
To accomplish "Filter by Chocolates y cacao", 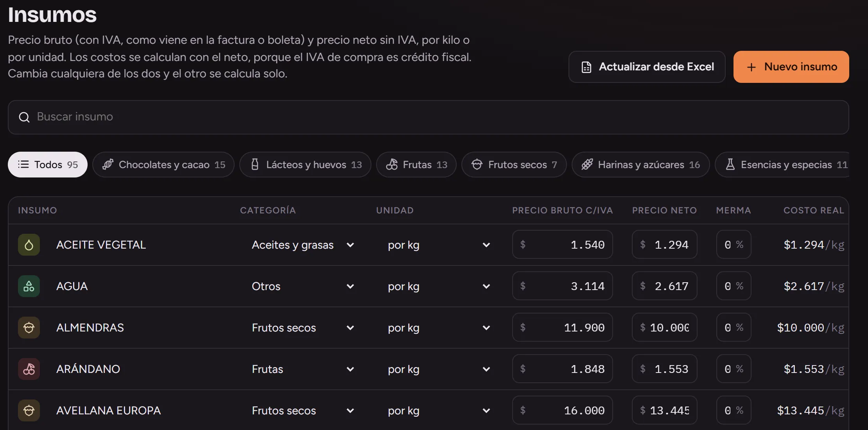I will (163, 165).
